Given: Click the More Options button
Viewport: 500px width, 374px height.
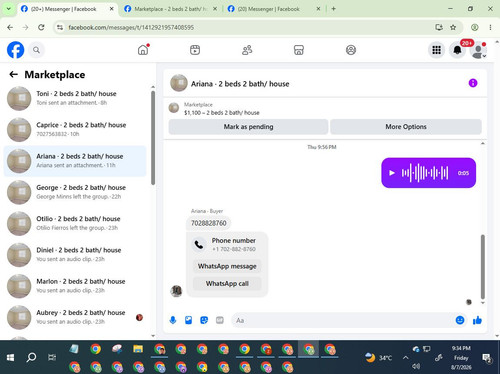Looking at the screenshot, I should [x=406, y=127].
